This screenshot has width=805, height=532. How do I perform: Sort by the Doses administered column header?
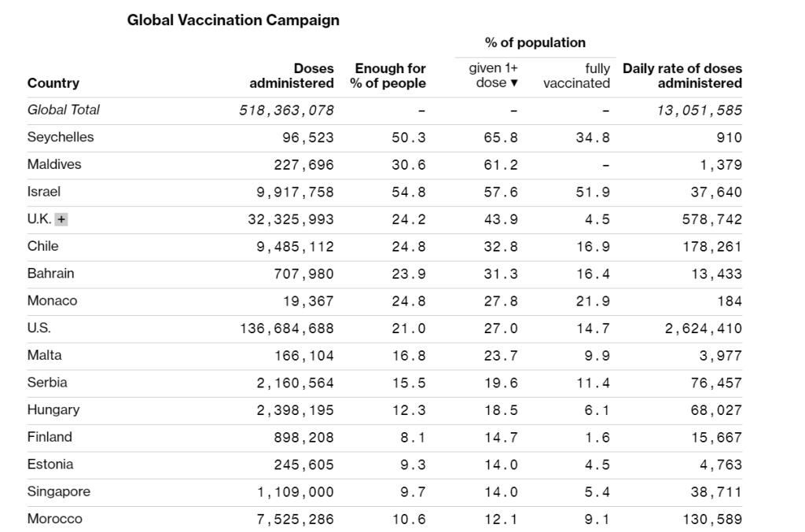coord(292,76)
